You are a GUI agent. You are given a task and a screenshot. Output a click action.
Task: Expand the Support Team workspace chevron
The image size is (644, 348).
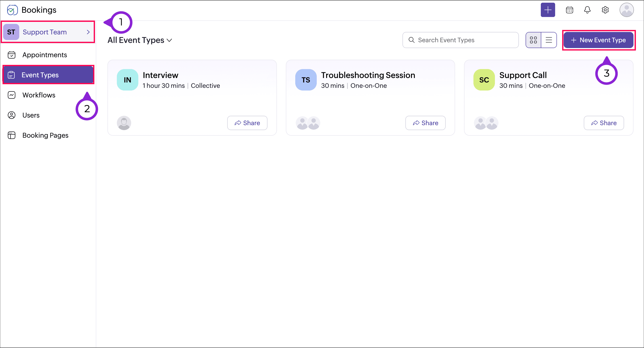(x=88, y=32)
